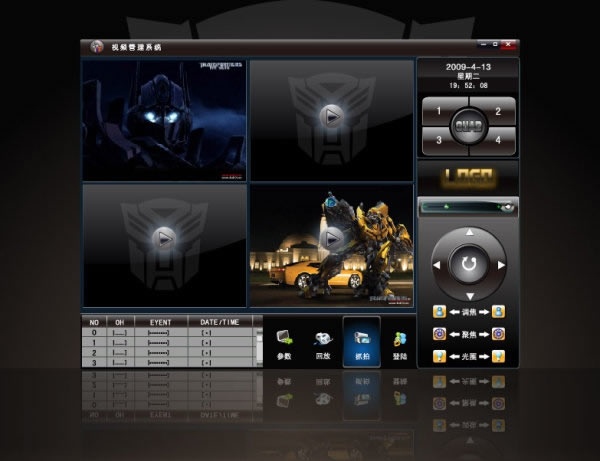600x461 pixels.
Task: Click the left 光圈 iris bulb icon
Action: pos(439,357)
